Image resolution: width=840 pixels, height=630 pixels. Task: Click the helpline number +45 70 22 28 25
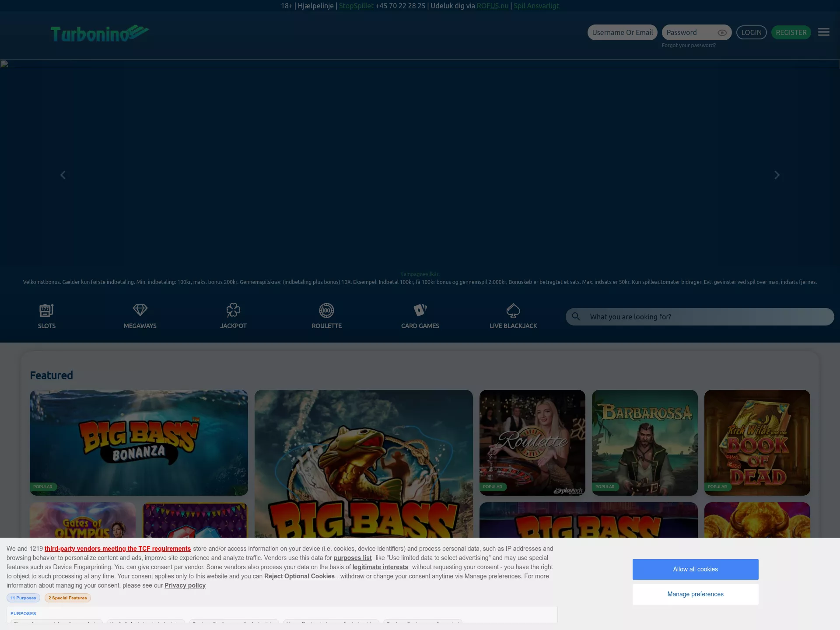(x=400, y=6)
